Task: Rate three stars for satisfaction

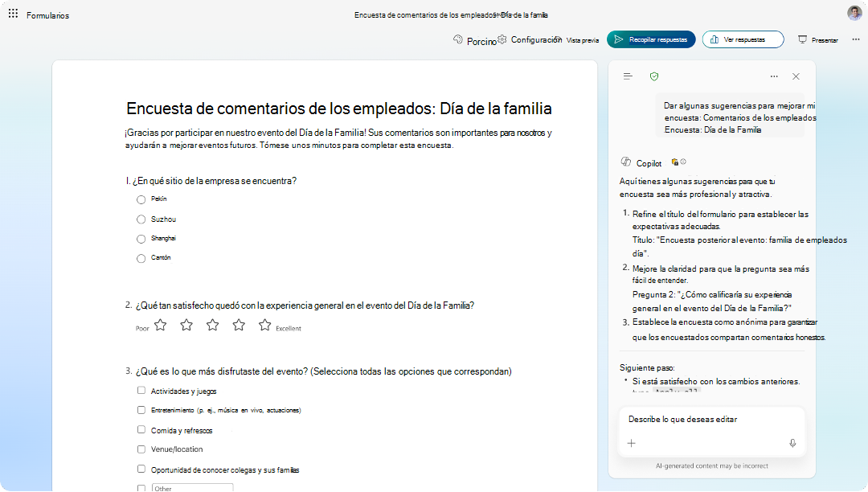Action: point(212,325)
